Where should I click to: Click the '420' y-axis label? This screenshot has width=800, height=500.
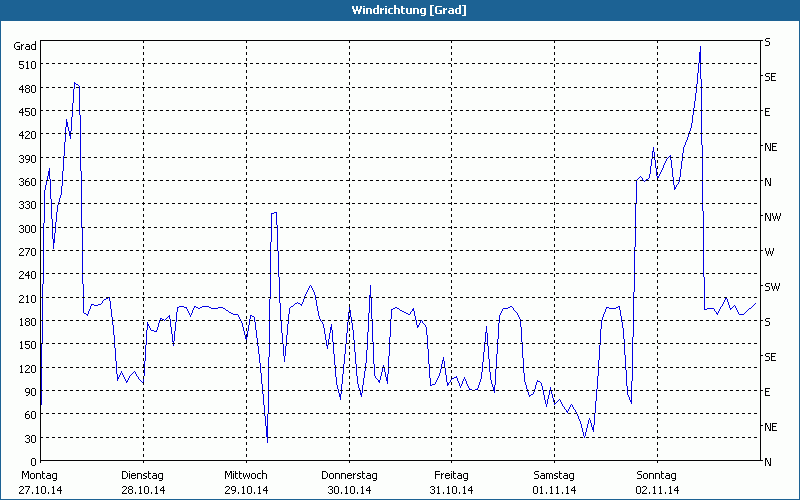tap(28, 135)
